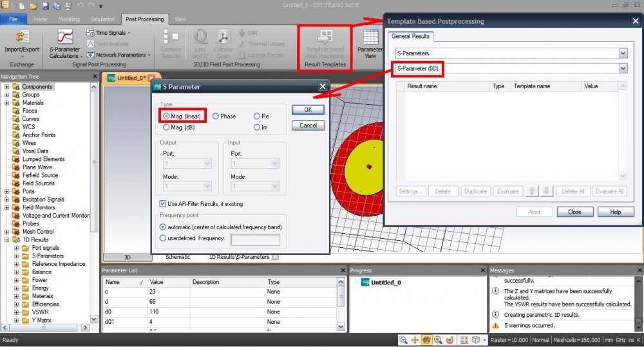Image resolution: width=644 pixels, height=347 pixels.
Task: Open the File menu tab
Action: point(14,19)
